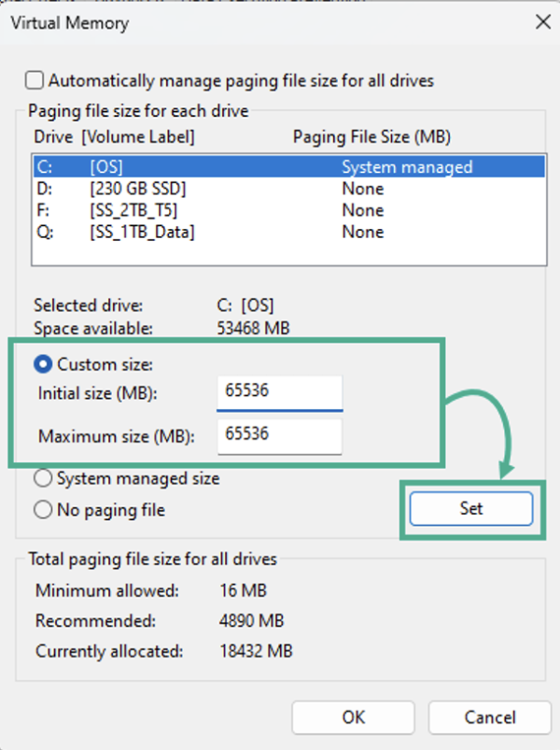The height and width of the screenshot is (750, 560).
Task: Enable automatically manage paging file size
Action: pyautogui.click(x=34, y=80)
